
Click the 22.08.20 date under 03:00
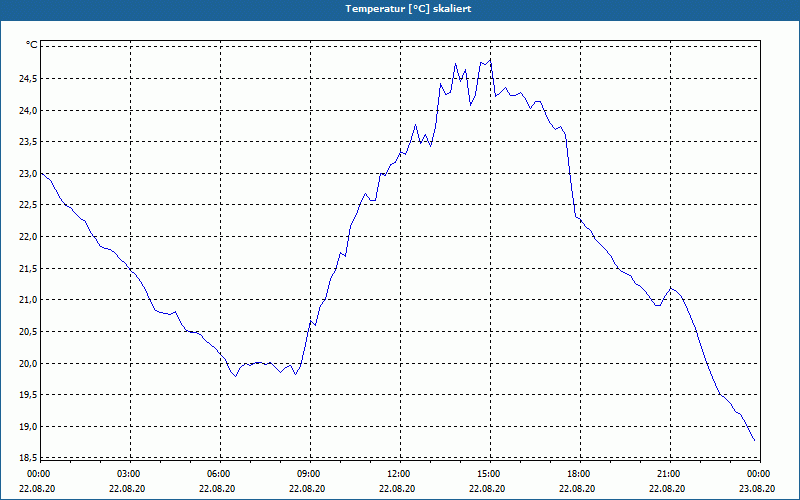(x=127, y=488)
